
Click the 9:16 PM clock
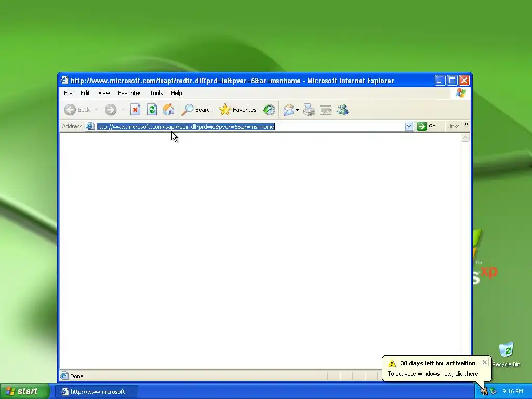(x=512, y=392)
